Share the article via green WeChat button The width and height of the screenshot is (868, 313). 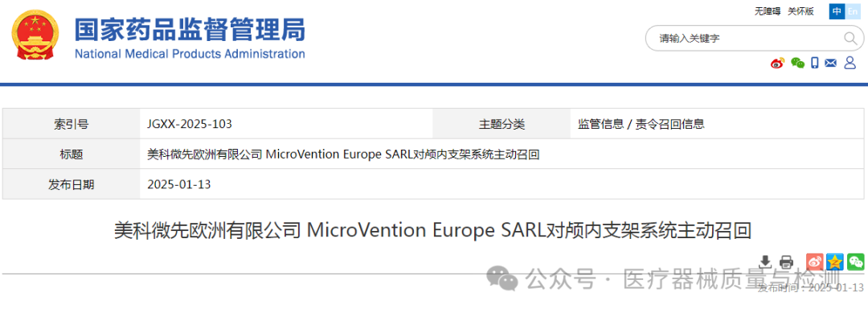coord(856,262)
